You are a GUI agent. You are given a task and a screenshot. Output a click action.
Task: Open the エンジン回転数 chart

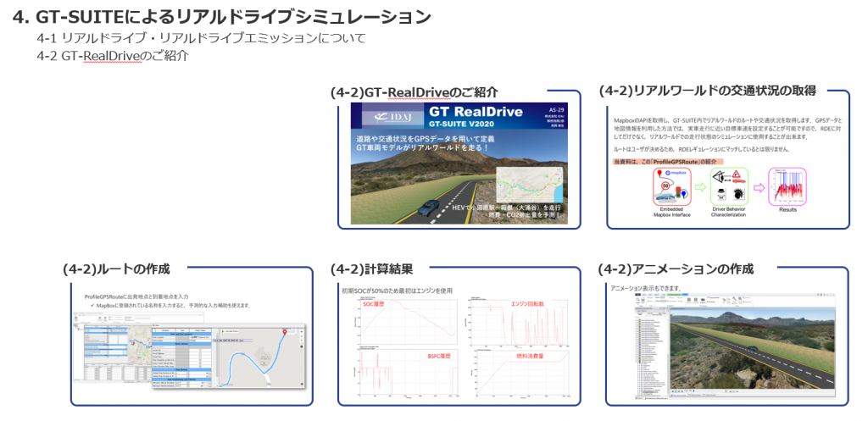517,321
